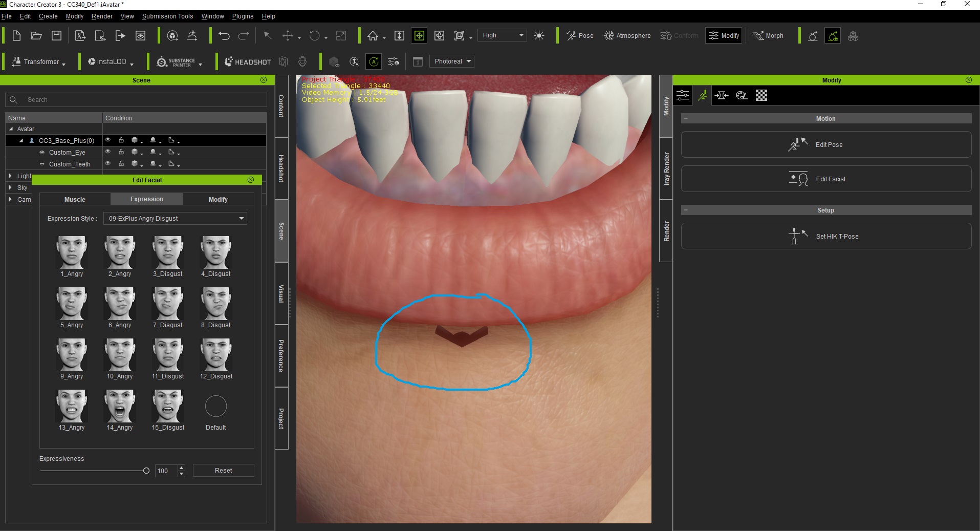Viewport: 980px width, 531px height.
Task: Open the Content side tab
Action: click(x=281, y=106)
